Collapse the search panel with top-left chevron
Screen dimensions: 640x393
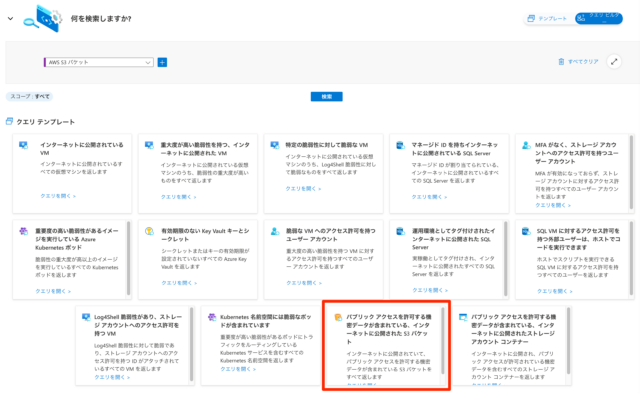(x=11, y=18)
